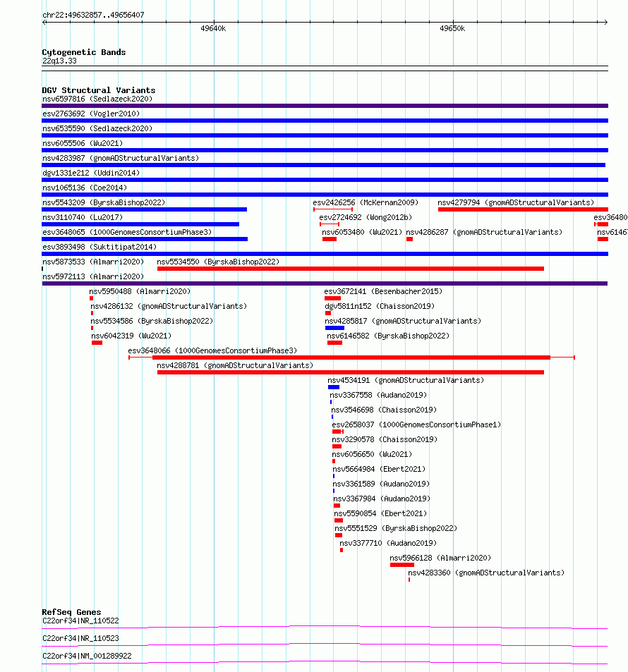The width and height of the screenshot is (628, 672).
Task: Click esv3648066 (1000GenomesConsortiumPhase3) label
Action: (x=213, y=350)
